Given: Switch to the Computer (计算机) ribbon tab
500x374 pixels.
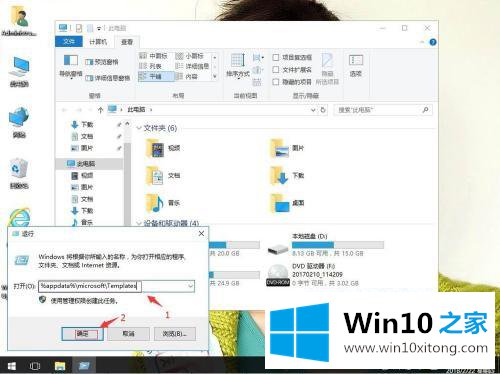Looking at the screenshot, I should pyautogui.click(x=98, y=42).
